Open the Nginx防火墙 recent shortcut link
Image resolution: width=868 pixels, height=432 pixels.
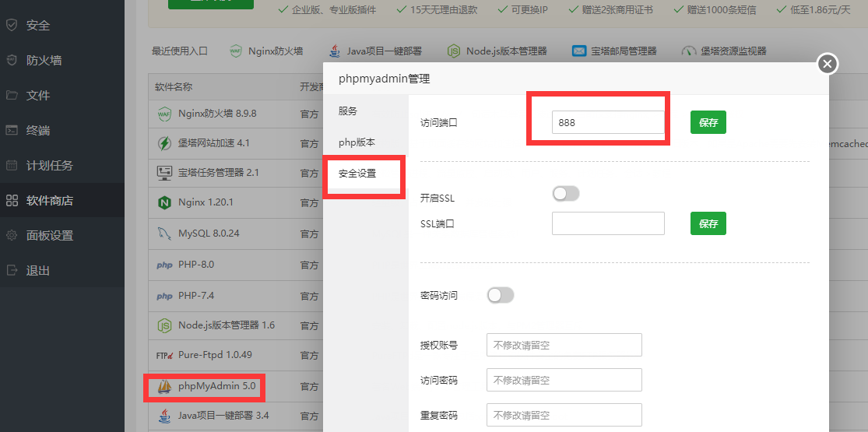point(275,51)
